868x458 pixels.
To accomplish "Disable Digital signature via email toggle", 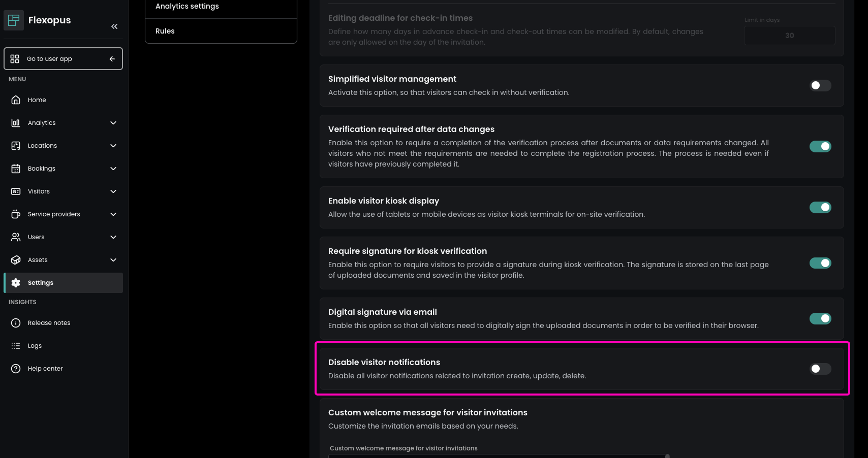I will coord(820,318).
